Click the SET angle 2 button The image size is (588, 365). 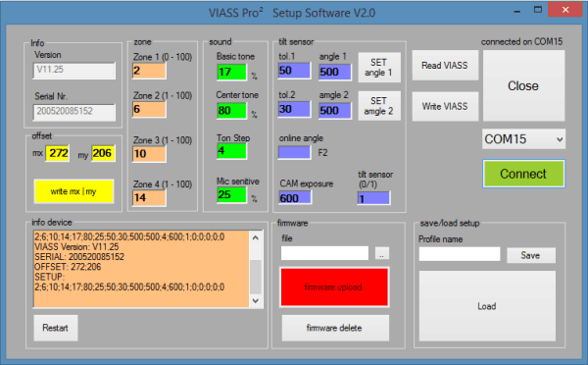[x=379, y=106]
